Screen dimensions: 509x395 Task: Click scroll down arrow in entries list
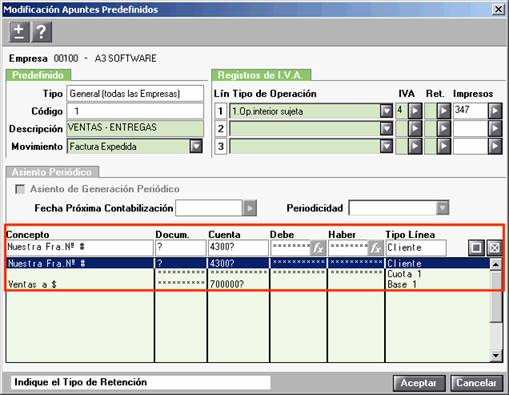point(496,356)
